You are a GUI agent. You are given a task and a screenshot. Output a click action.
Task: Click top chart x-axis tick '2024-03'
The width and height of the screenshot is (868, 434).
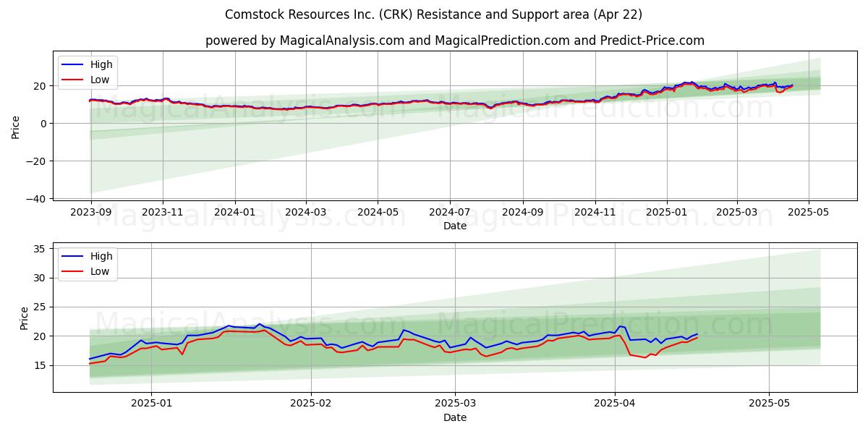coord(305,213)
